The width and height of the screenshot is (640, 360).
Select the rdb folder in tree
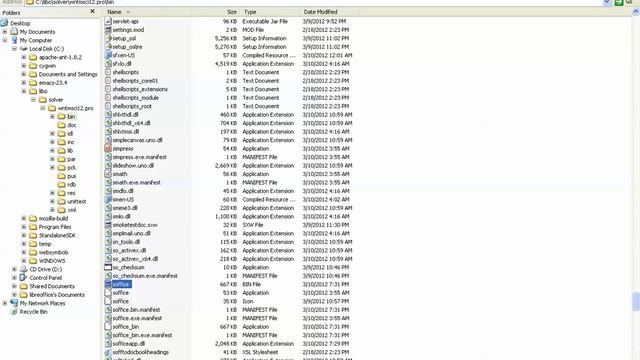pos(72,184)
